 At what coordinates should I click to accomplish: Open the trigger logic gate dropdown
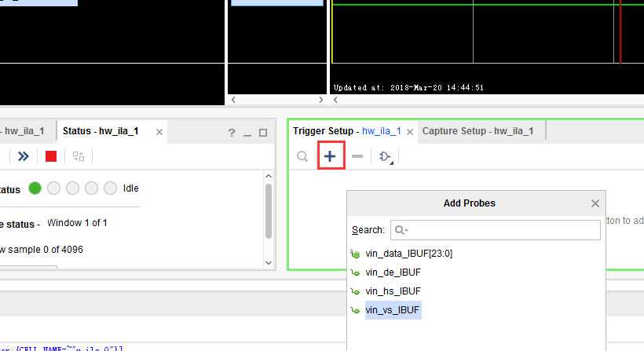[386, 156]
